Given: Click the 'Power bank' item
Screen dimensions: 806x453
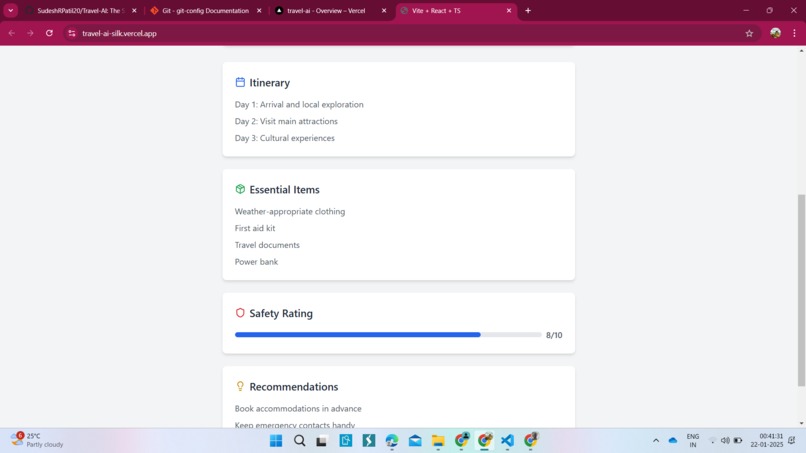Looking at the screenshot, I should pos(257,262).
